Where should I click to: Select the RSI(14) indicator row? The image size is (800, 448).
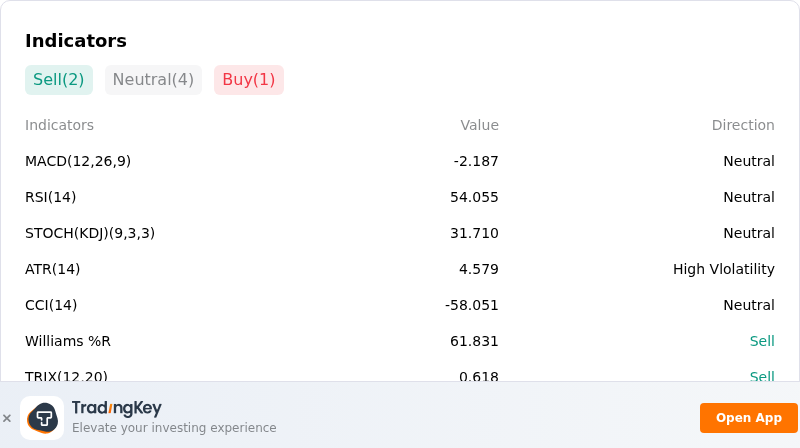pos(399,197)
